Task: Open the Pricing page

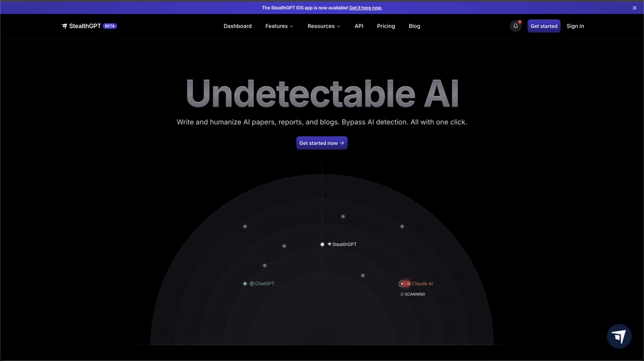Action: point(386,26)
